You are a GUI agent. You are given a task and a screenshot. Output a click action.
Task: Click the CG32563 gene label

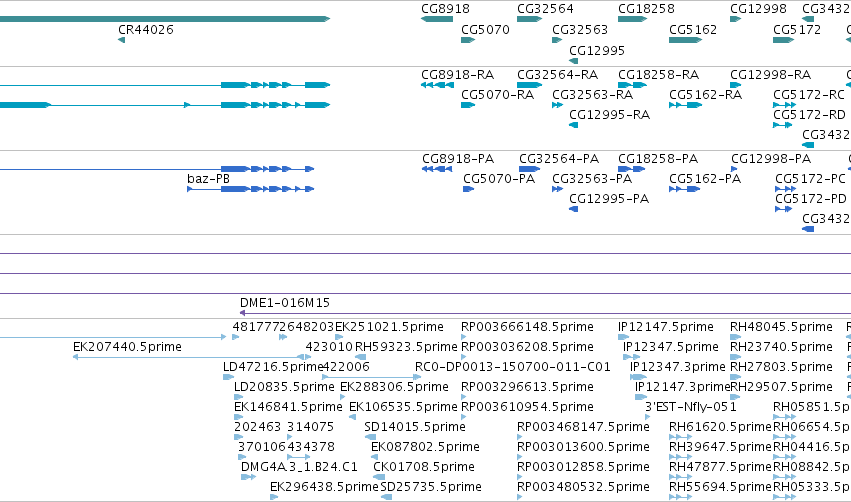click(x=580, y=30)
